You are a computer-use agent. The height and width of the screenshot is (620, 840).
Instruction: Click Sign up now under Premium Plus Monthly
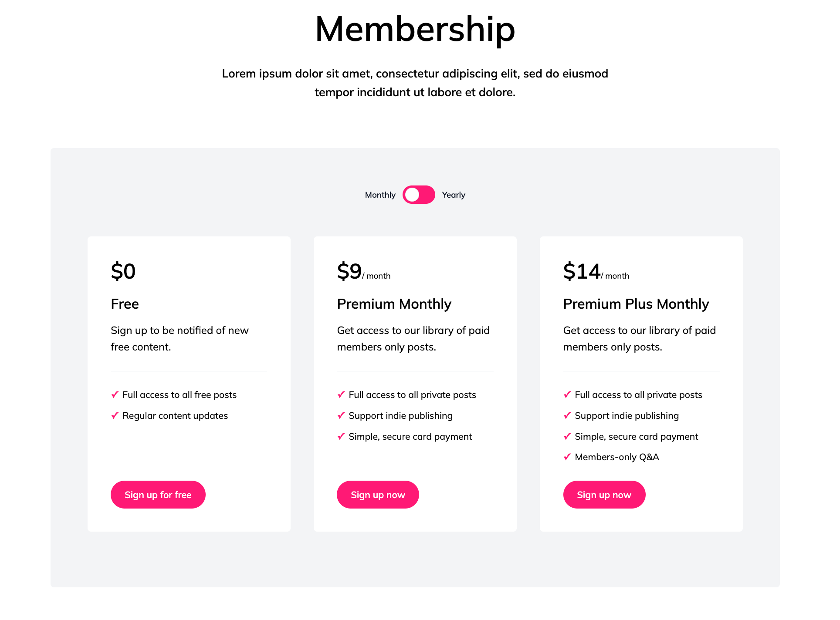[603, 495]
